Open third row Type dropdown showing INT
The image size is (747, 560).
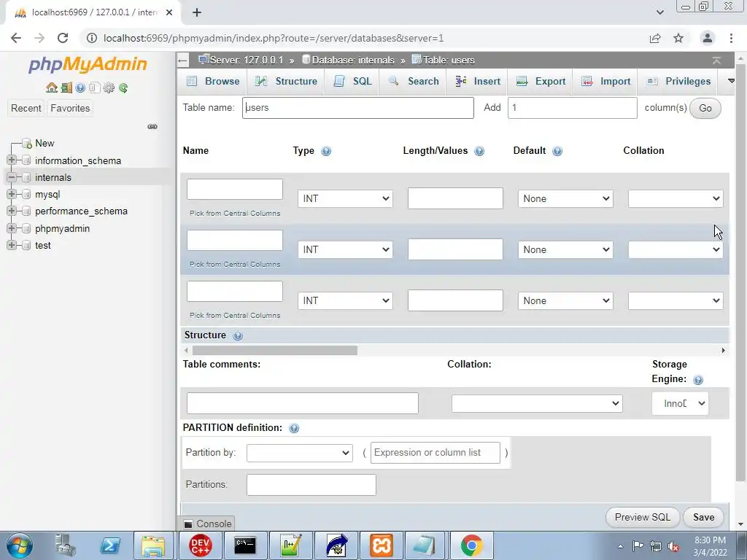click(x=345, y=300)
